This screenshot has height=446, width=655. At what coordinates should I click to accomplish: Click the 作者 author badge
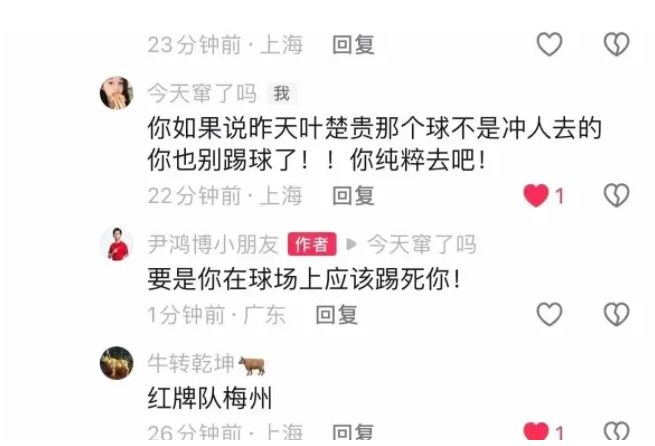312,244
